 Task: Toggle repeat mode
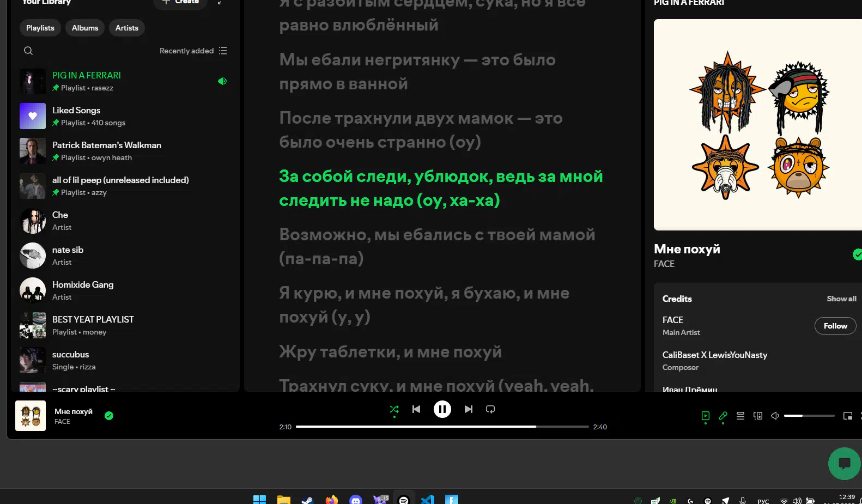pos(490,409)
